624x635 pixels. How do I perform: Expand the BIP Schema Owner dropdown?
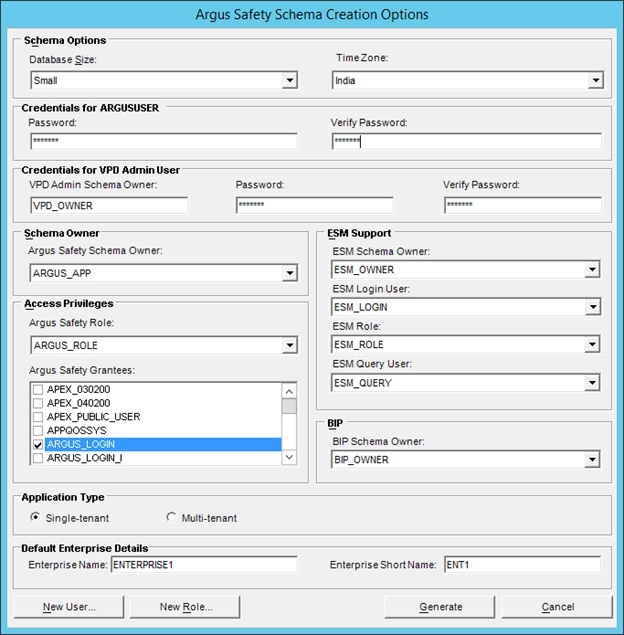tap(592, 459)
